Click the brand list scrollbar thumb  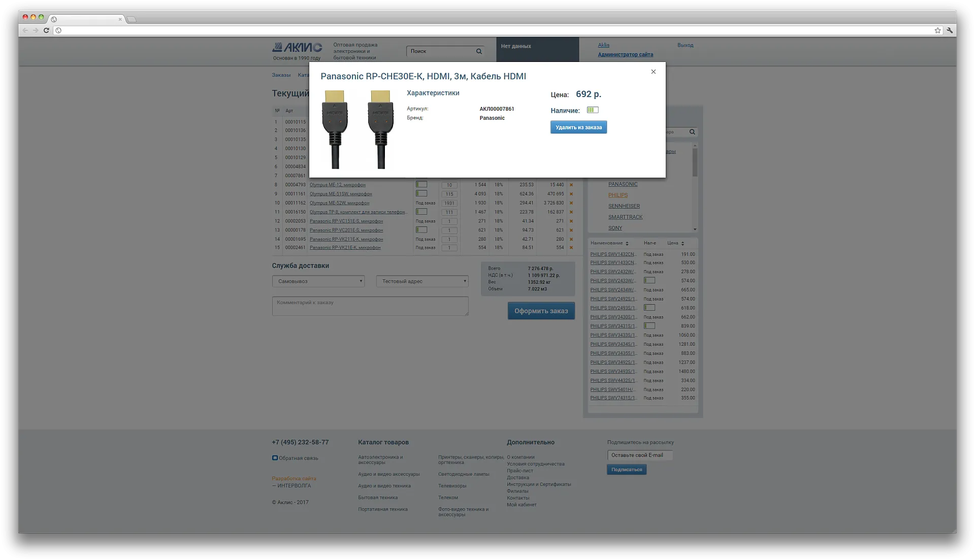tap(695, 163)
